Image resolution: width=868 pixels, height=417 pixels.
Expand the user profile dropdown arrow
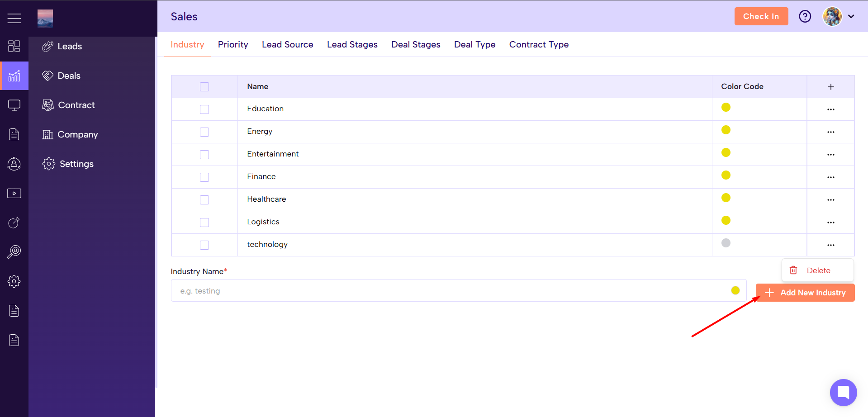pos(851,17)
